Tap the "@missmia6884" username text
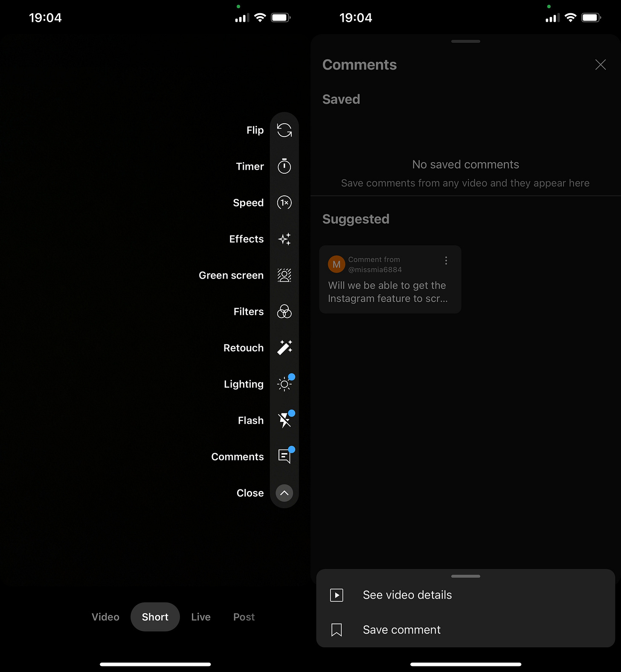Image resolution: width=621 pixels, height=672 pixels. [x=375, y=270]
